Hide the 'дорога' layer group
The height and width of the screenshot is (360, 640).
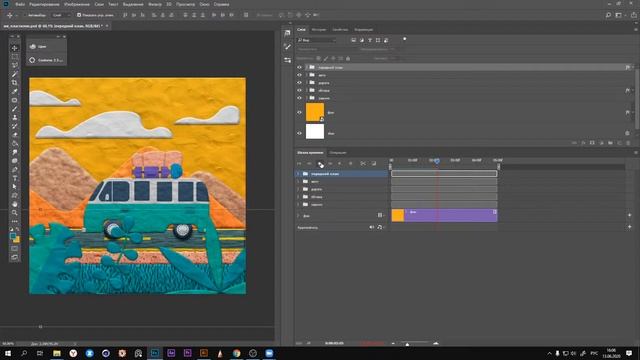[x=299, y=82]
